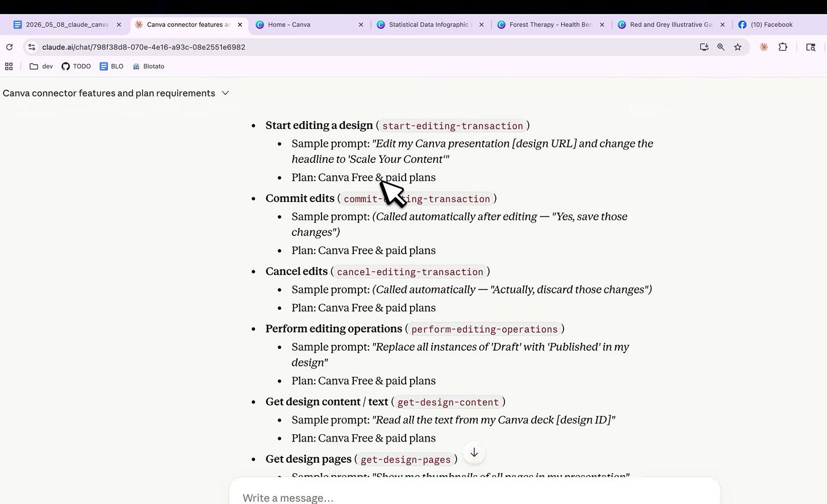
Task: Click the Start editing a design heading
Action: coord(319,125)
